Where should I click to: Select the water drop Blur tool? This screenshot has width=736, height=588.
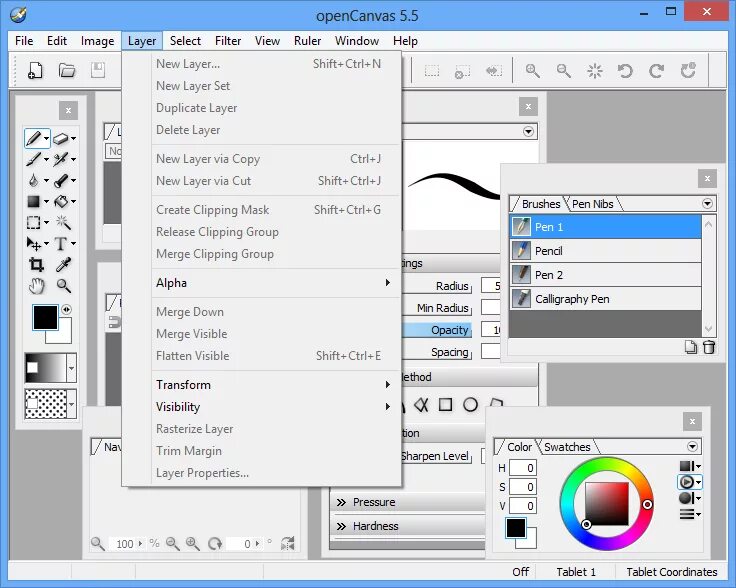click(x=33, y=180)
